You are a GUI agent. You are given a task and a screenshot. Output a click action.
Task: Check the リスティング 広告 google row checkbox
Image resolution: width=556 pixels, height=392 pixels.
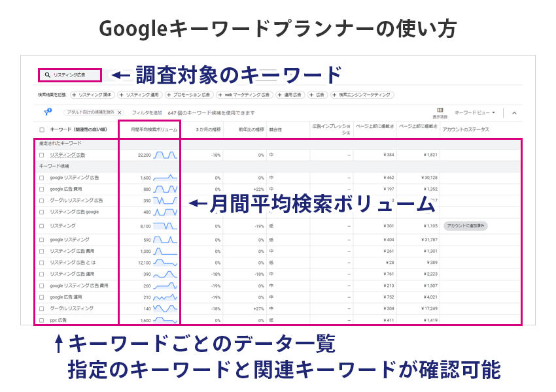[x=42, y=212]
